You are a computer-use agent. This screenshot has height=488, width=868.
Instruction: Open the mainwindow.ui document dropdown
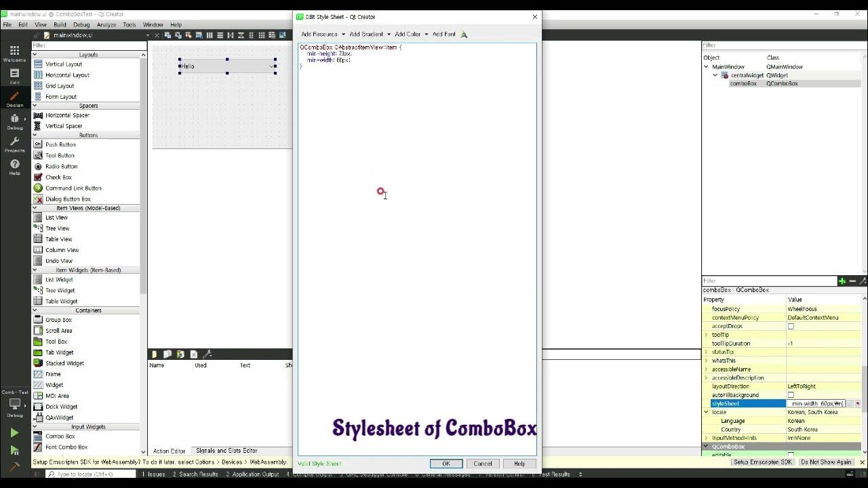click(148, 35)
